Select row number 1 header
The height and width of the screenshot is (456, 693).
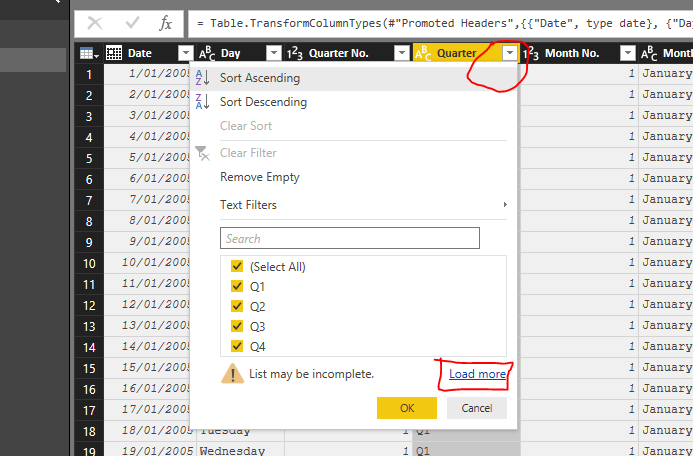coord(89,74)
